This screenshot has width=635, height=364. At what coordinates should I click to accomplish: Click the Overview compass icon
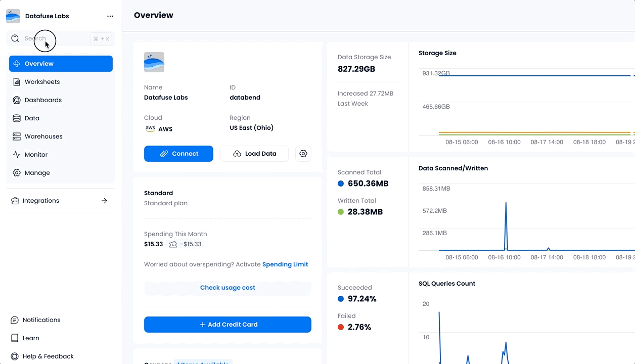point(17,64)
